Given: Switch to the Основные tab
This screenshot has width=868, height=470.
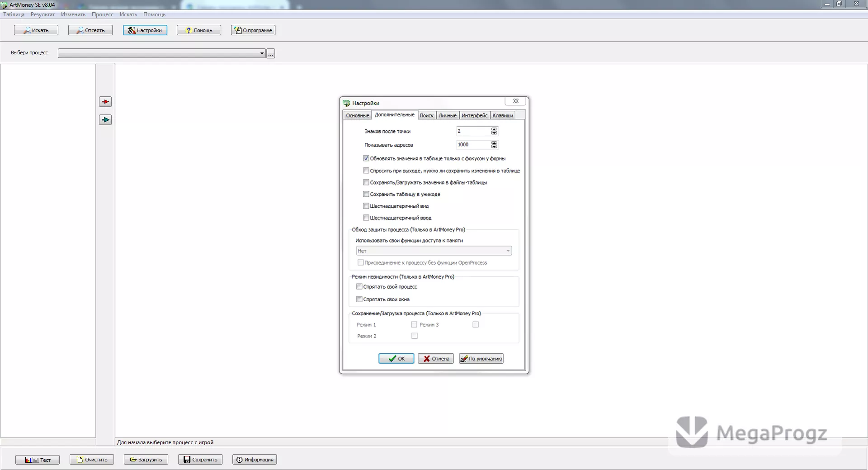Looking at the screenshot, I should [358, 116].
